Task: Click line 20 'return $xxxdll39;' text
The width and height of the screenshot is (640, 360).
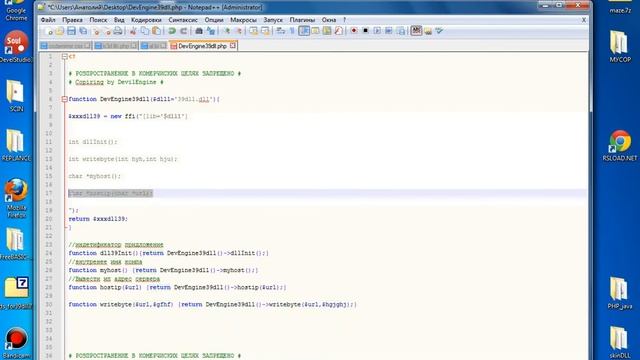Action: point(98,219)
